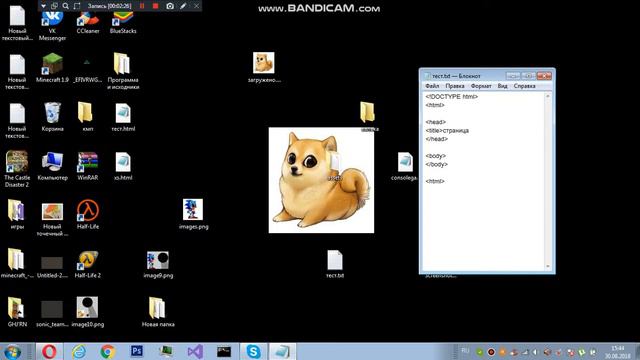Screen dimensions: 640x360
Task: Click the <body> line in Notepad
Action: tap(436, 156)
